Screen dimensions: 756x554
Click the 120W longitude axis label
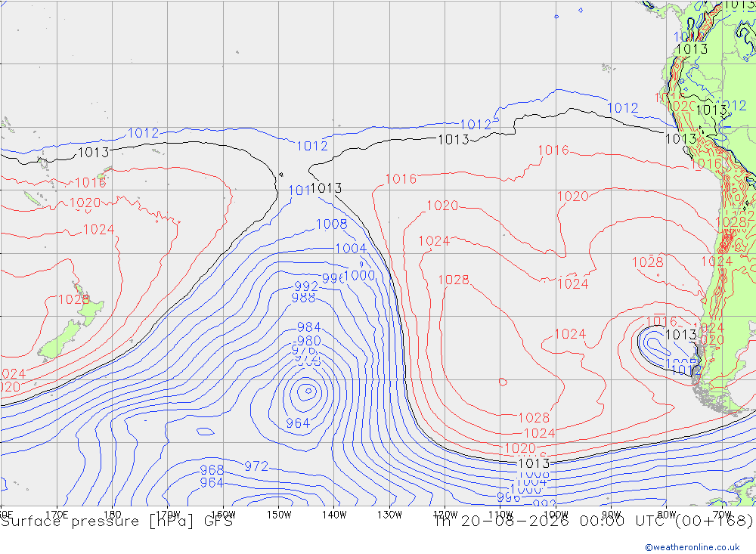445,515
